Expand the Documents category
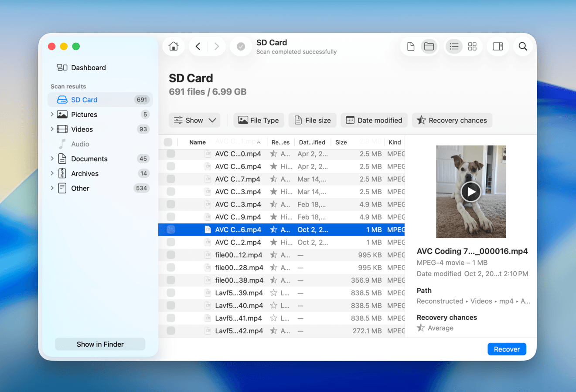Image resolution: width=576 pixels, height=392 pixels. [x=52, y=159]
